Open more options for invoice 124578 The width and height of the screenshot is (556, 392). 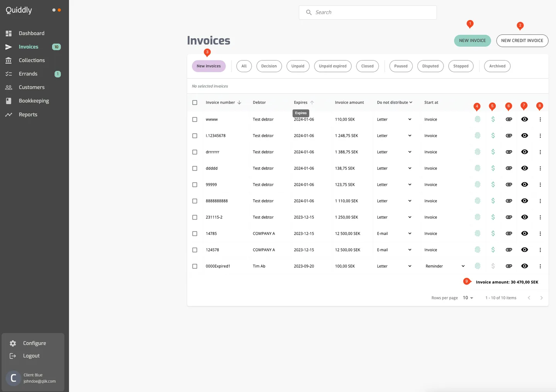click(540, 250)
